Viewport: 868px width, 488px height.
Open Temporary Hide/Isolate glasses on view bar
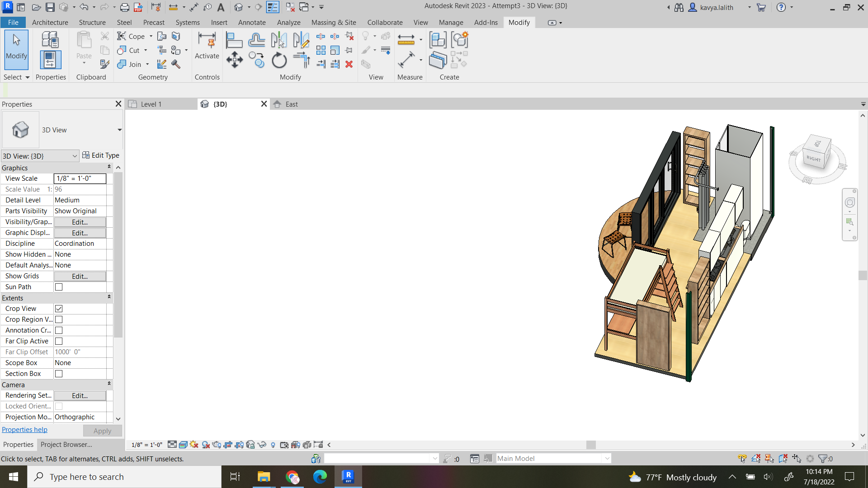point(262,445)
